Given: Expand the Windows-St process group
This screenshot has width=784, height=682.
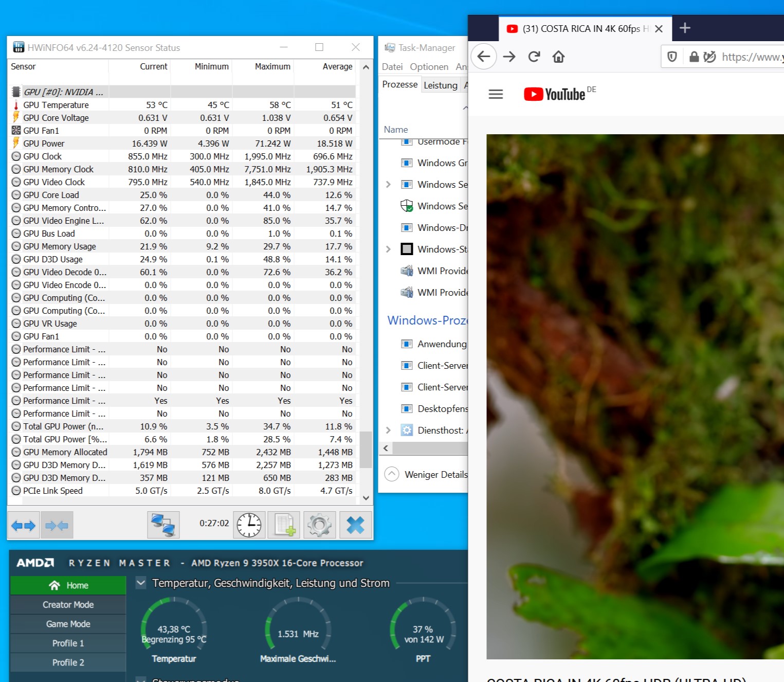Looking at the screenshot, I should pyautogui.click(x=388, y=249).
